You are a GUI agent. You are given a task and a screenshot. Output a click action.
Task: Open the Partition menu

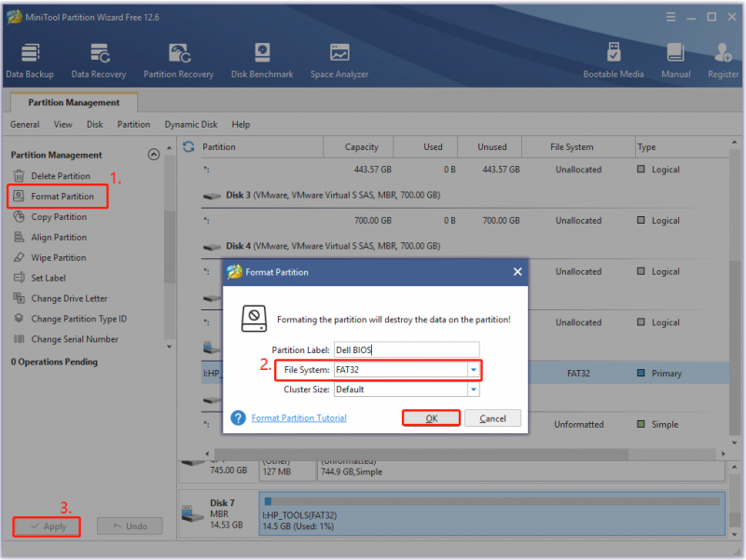(x=133, y=125)
